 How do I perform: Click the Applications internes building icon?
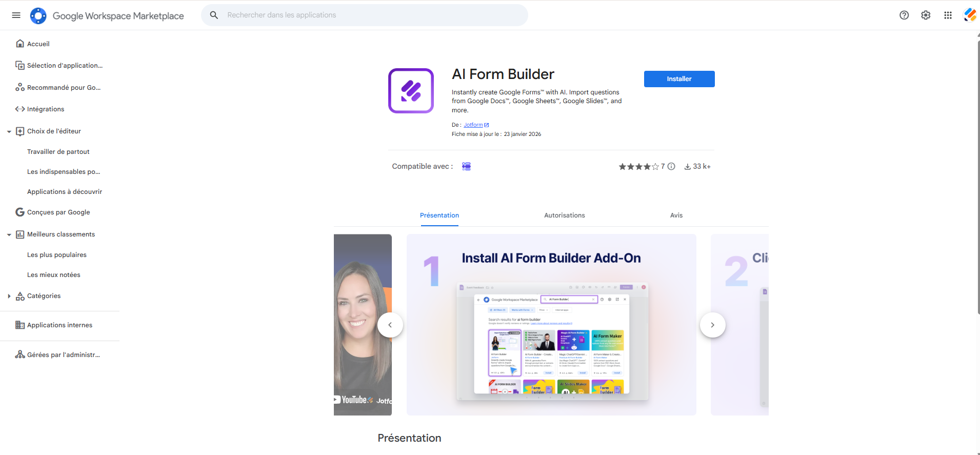click(x=20, y=325)
